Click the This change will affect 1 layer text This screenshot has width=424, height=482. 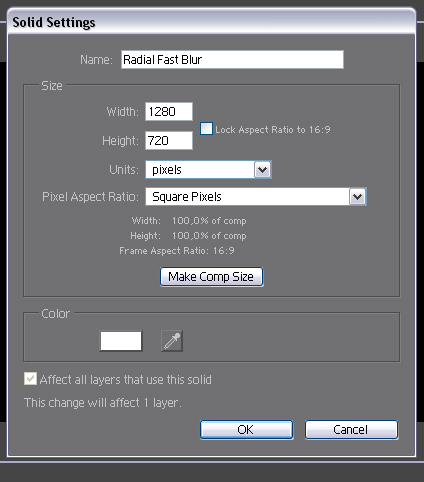point(103,403)
